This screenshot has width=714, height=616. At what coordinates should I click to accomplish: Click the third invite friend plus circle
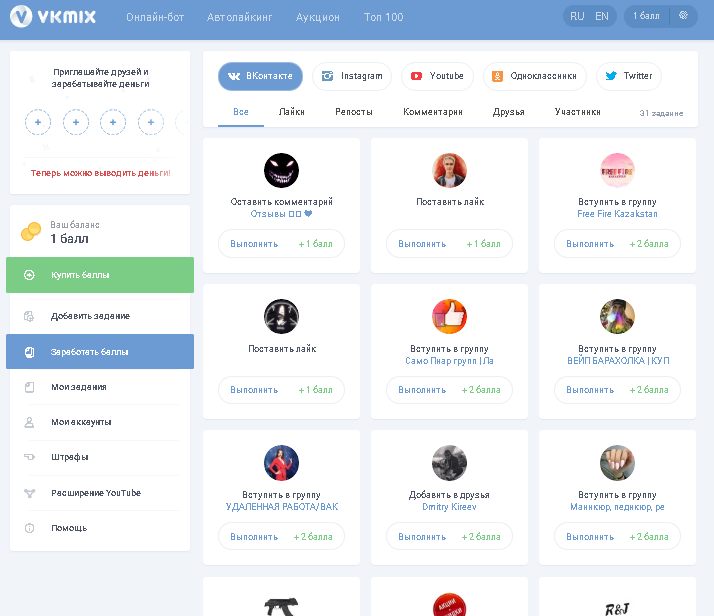point(113,122)
